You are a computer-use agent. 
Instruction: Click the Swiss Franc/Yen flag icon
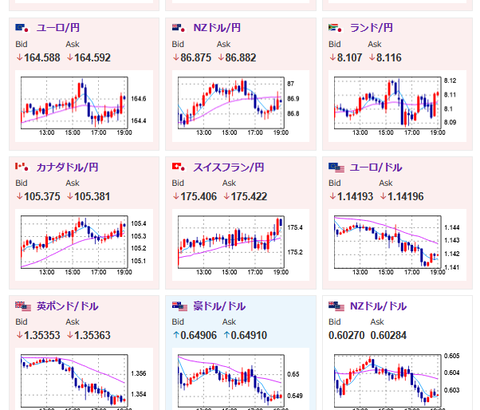pyautogui.click(x=179, y=167)
